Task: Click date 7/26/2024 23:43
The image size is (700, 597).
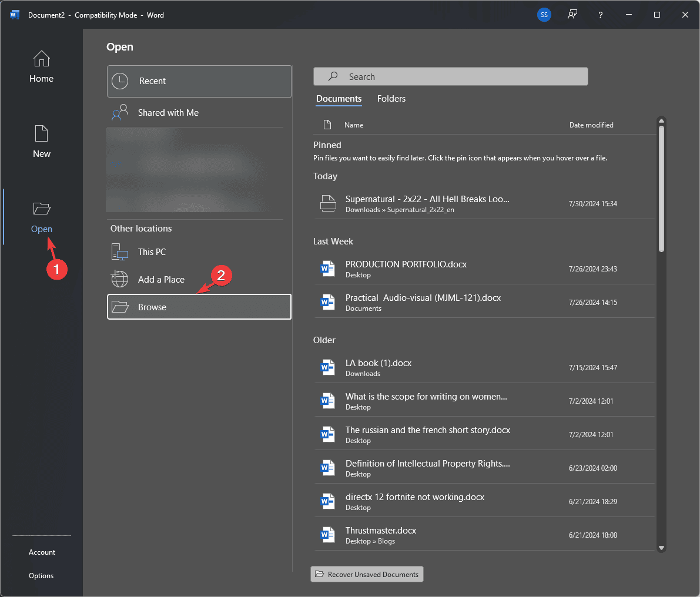Action: (593, 269)
